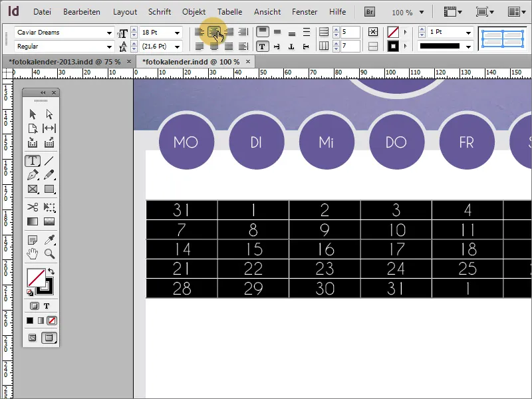
Task: Expand the leading 21,6 Pt dropdown
Action: coord(177,47)
